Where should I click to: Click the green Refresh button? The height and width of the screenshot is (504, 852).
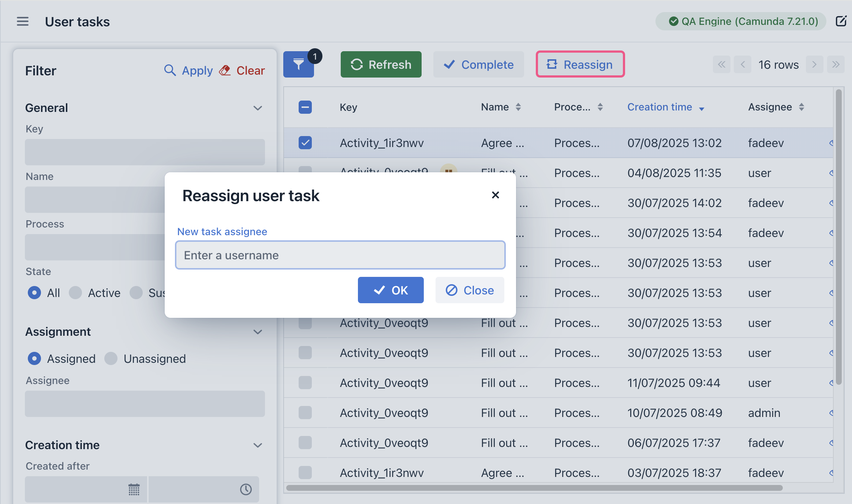pyautogui.click(x=381, y=64)
